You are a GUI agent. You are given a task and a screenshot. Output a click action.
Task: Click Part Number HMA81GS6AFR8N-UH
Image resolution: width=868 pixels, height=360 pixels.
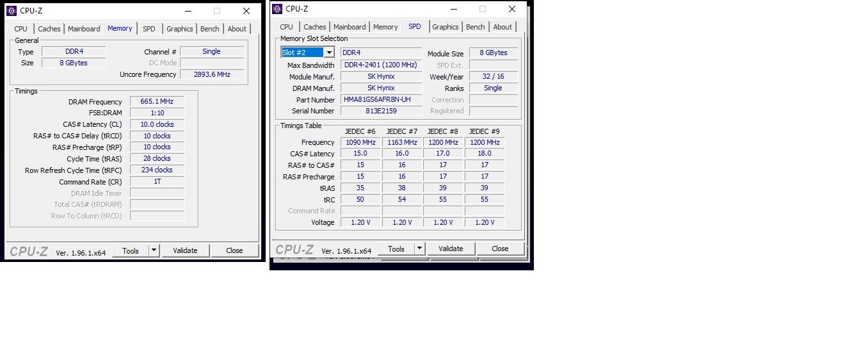[381, 99]
